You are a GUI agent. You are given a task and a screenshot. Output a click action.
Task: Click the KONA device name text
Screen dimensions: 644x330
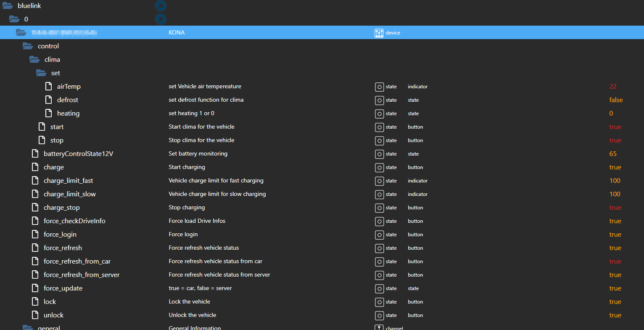[x=177, y=32]
